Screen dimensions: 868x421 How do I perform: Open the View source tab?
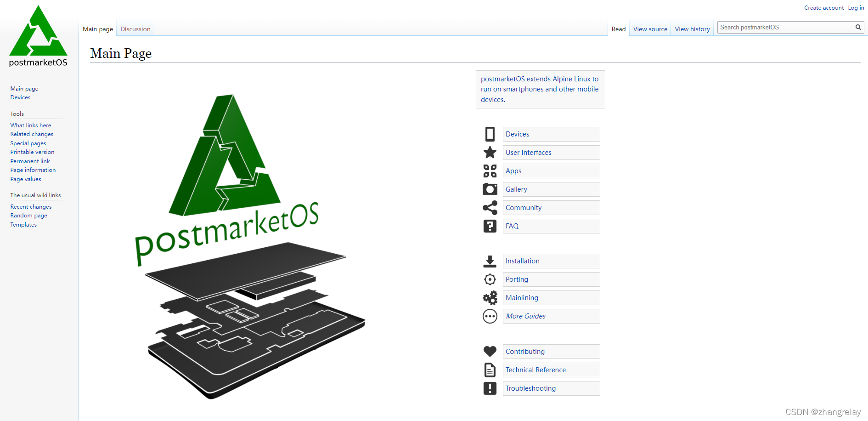pyautogui.click(x=650, y=29)
